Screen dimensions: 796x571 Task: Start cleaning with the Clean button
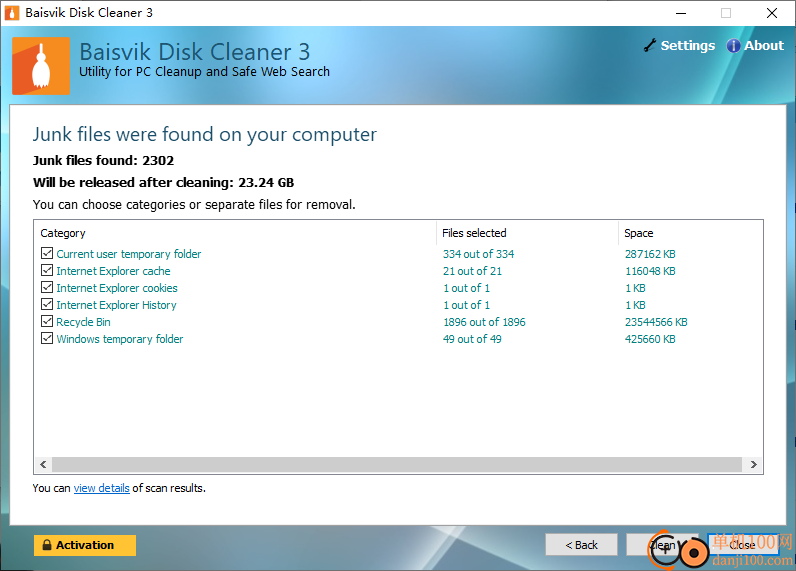pyautogui.click(x=662, y=545)
